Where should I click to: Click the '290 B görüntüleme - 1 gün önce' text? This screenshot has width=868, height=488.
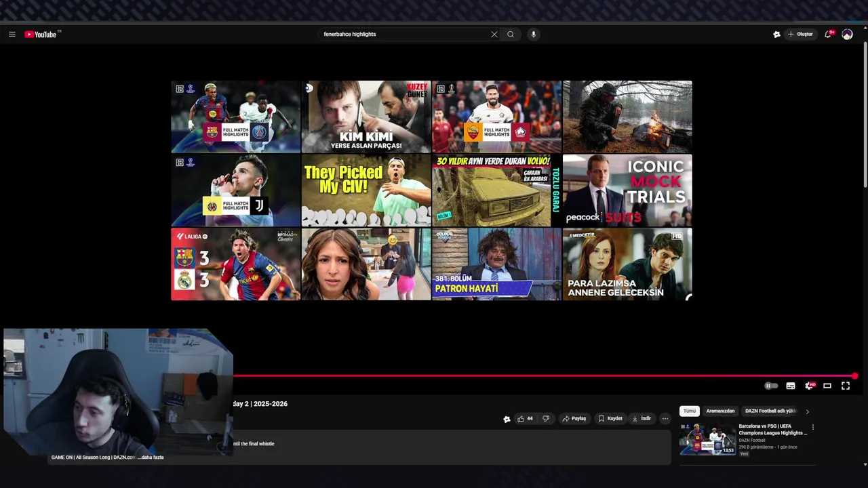(768, 447)
